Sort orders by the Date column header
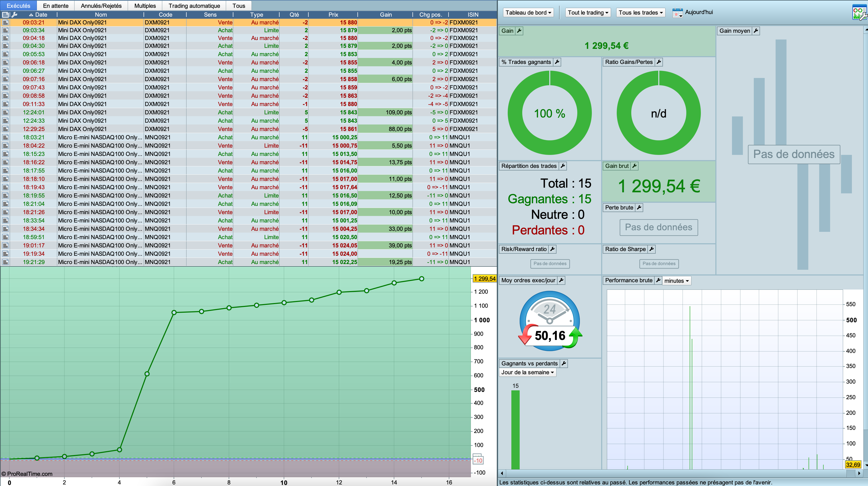The width and height of the screenshot is (868, 486). tap(41, 15)
